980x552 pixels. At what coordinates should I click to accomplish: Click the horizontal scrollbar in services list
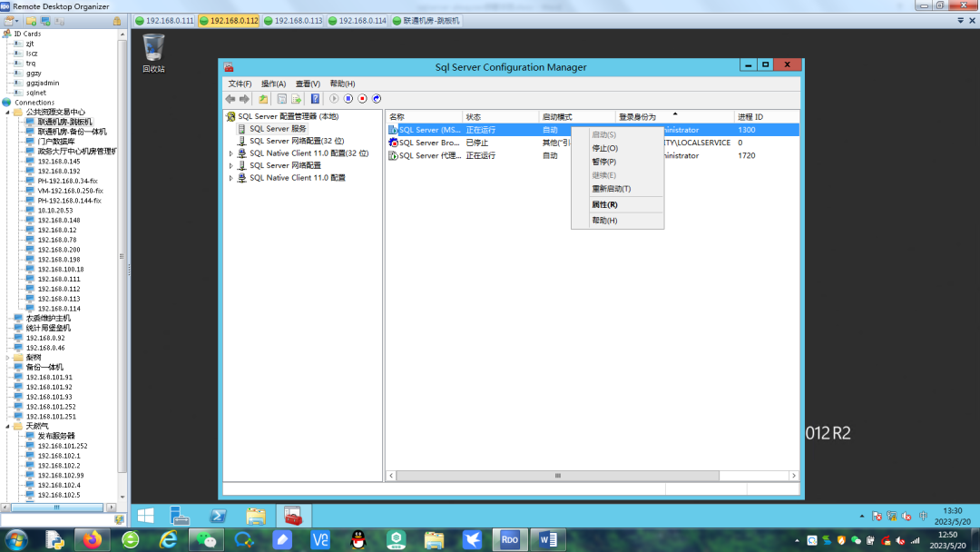click(557, 476)
